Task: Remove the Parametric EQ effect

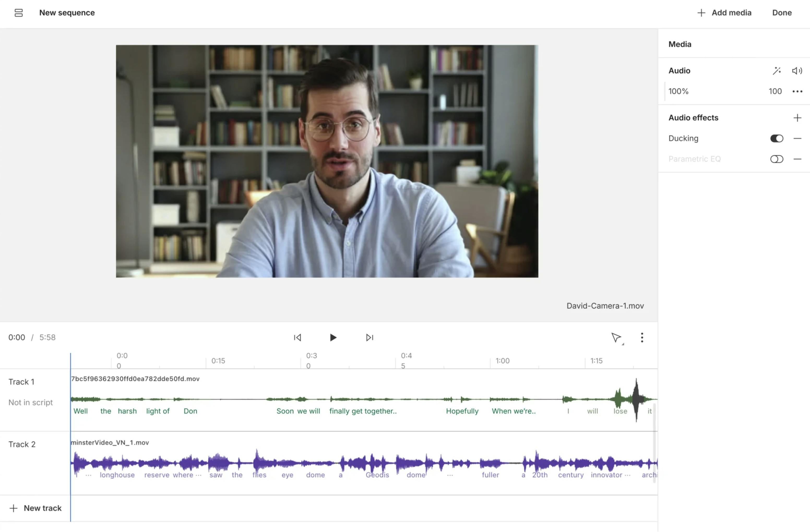Action: click(797, 159)
